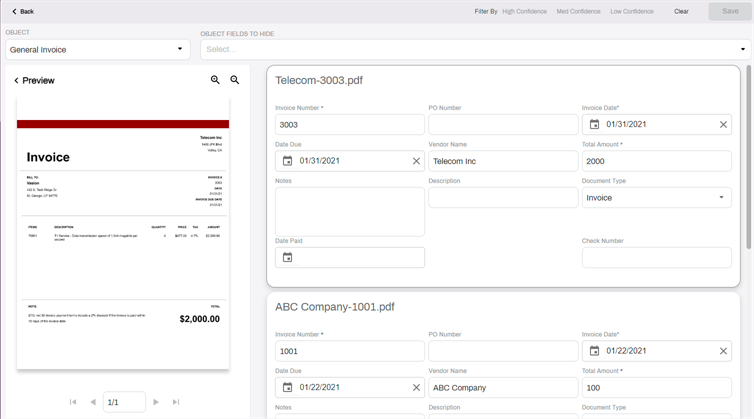
Task: Edit Invoice Number field with 3003
Action: tap(350, 125)
